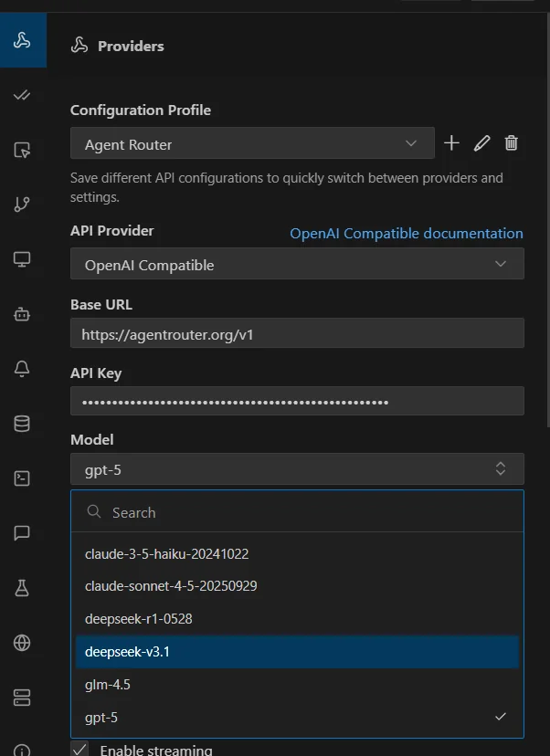The height and width of the screenshot is (756, 550).
Task: Expand the Configuration Profile dropdown
Action: click(252, 143)
